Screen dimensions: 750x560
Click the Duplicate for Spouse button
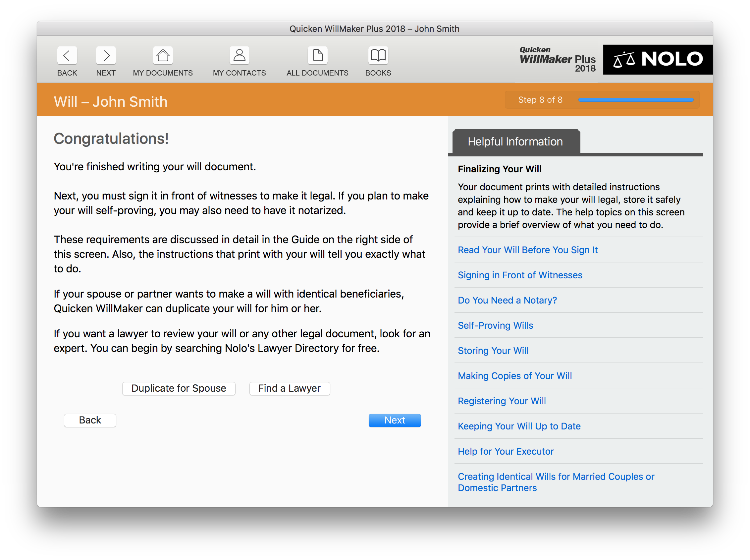pyautogui.click(x=179, y=388)
